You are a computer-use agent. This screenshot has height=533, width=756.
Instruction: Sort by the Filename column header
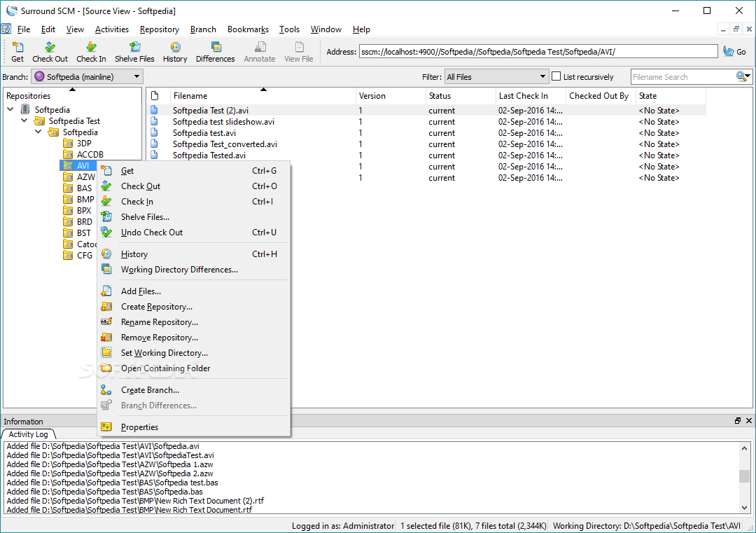click(x=263, y=95)
